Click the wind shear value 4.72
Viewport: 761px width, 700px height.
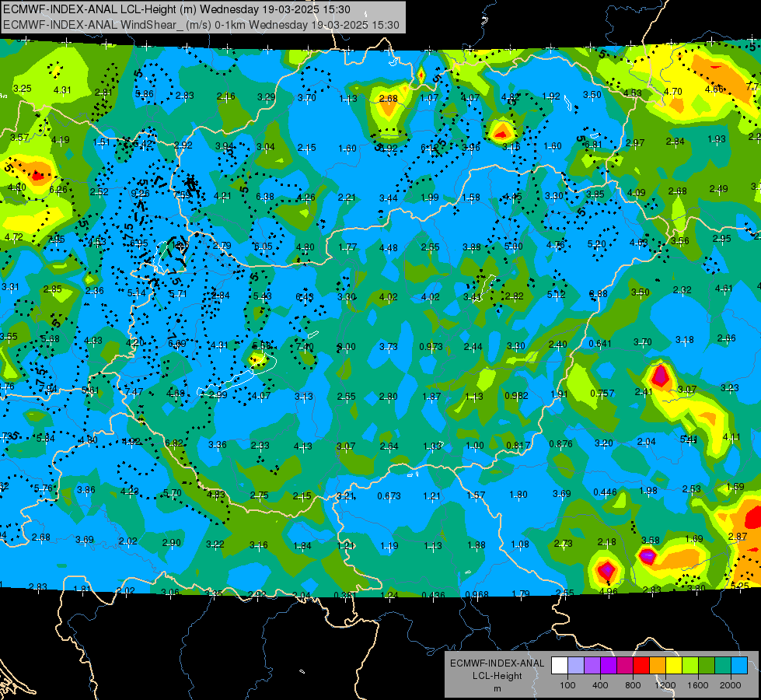click(13, 237)
